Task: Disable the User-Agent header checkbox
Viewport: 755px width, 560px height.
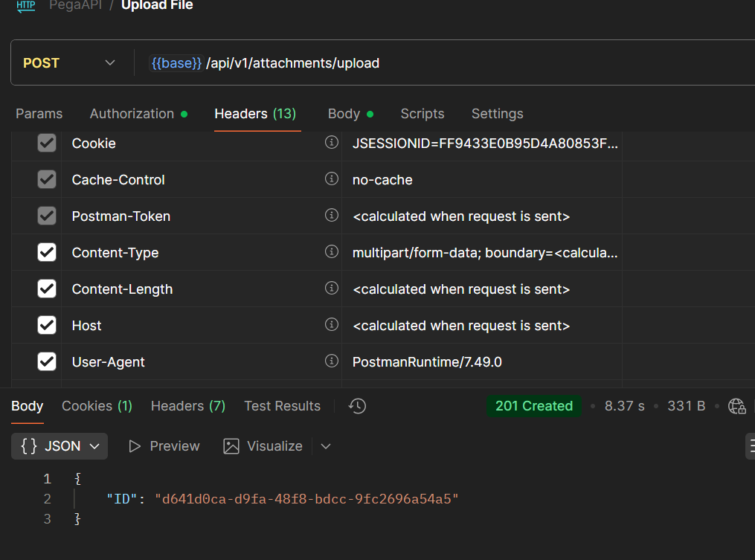Action: pyautogui.click(x=47, y=361)
